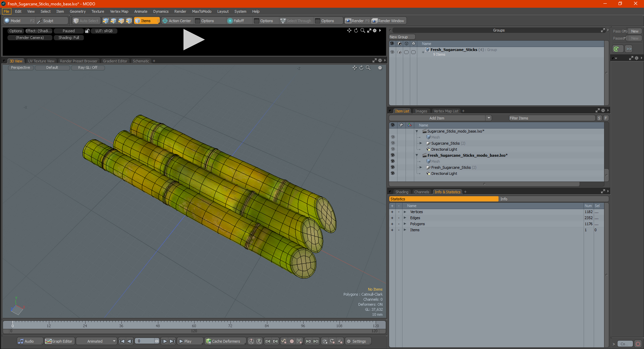Open the Dynamics menu
This screenshot has height=349, width=644.
(x=161, y=11)
